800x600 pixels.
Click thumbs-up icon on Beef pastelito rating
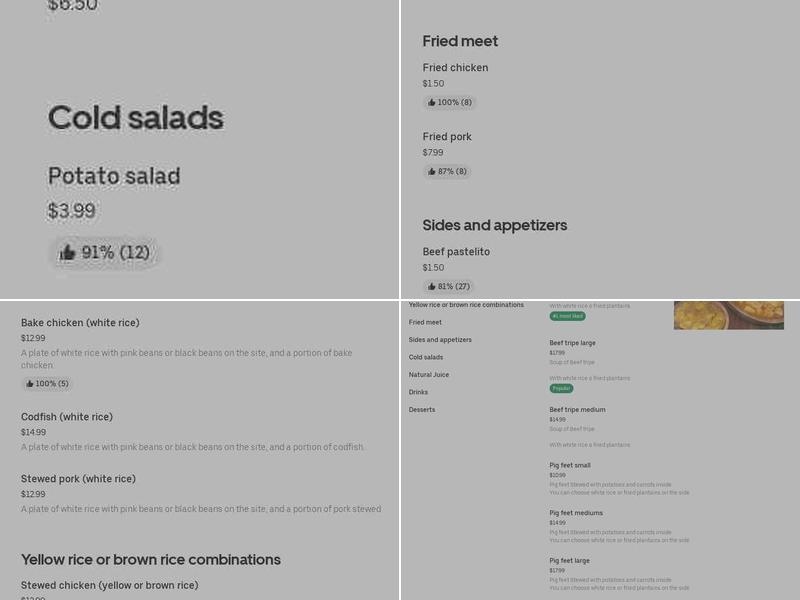pos(432,286)
